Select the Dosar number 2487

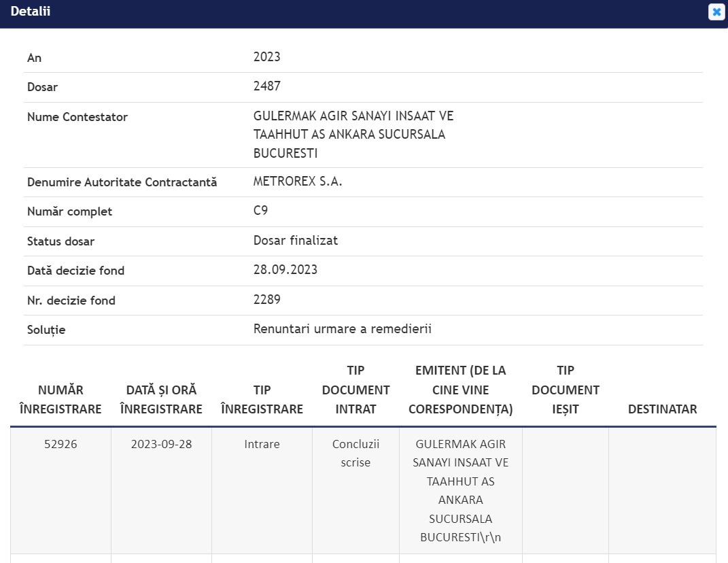(266, 86)
